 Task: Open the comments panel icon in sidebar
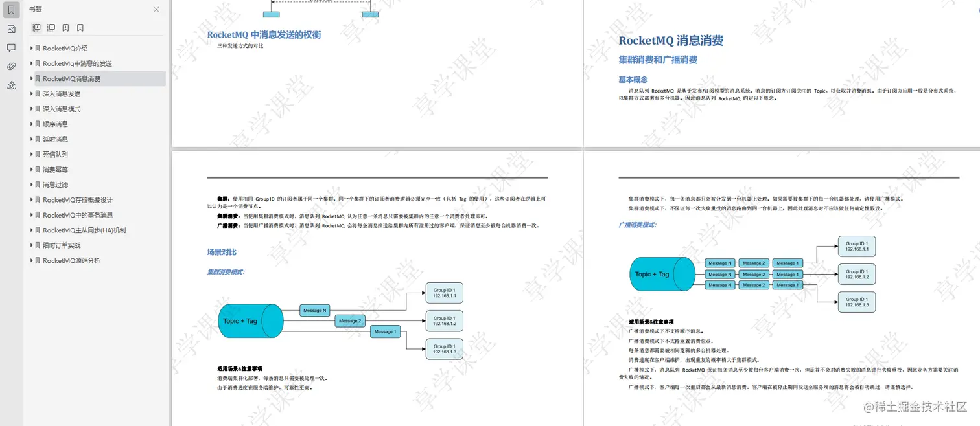(11, 48)
